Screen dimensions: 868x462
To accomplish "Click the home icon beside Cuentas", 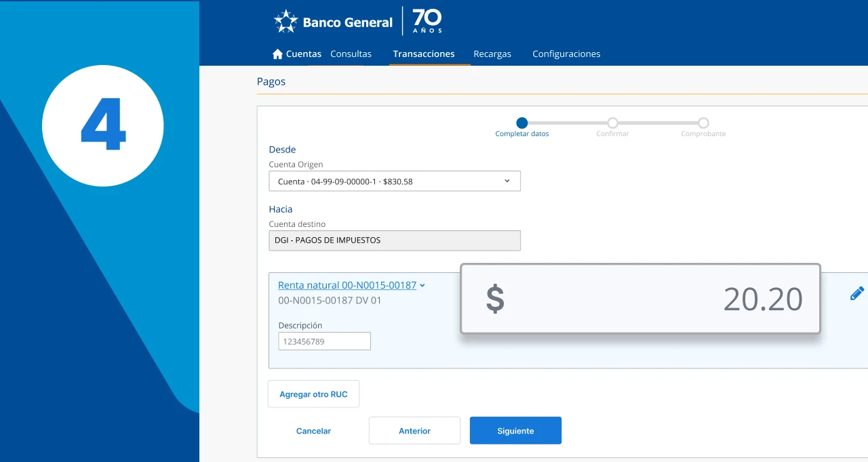I will [277, 54].
